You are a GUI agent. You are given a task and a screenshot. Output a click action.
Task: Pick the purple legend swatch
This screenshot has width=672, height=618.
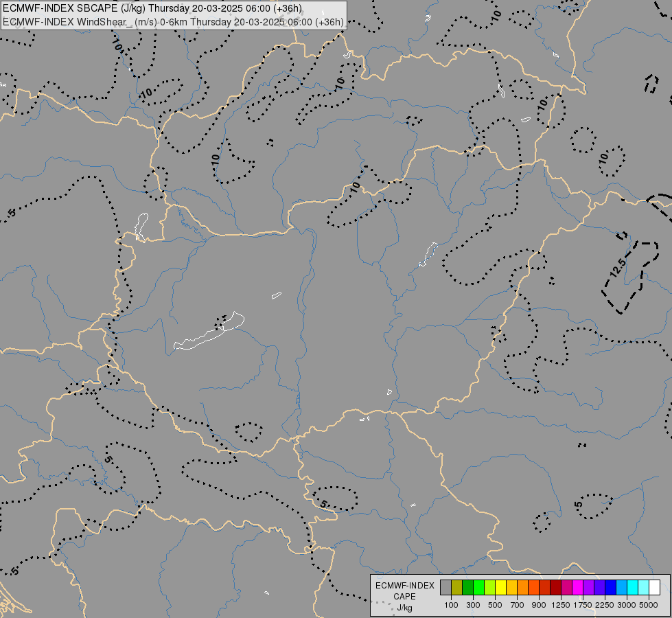[x=588, y=588]
